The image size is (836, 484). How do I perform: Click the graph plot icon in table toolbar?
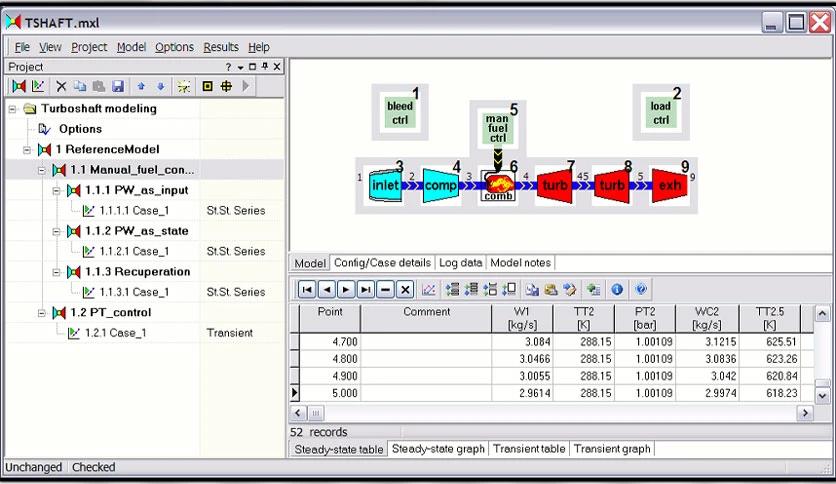pyautogui.click(x=429, y=289)
